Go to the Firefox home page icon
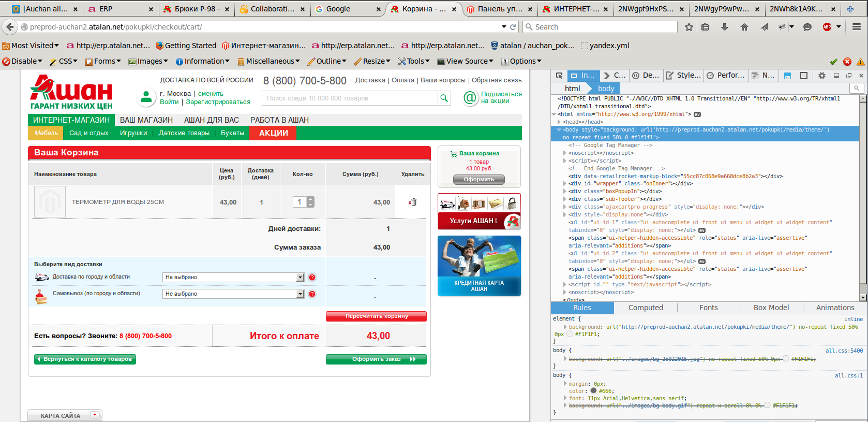This screenshot has width=868, height=422. (744, 27)
